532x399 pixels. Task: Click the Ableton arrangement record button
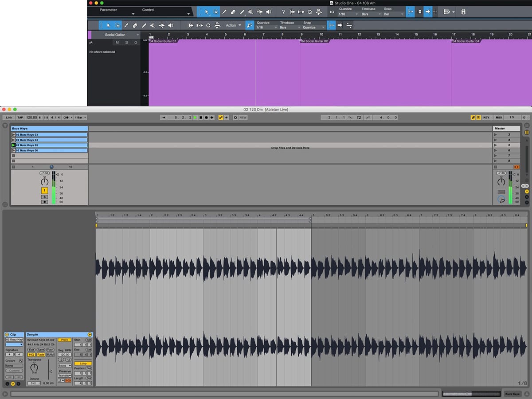pos(206,117)
